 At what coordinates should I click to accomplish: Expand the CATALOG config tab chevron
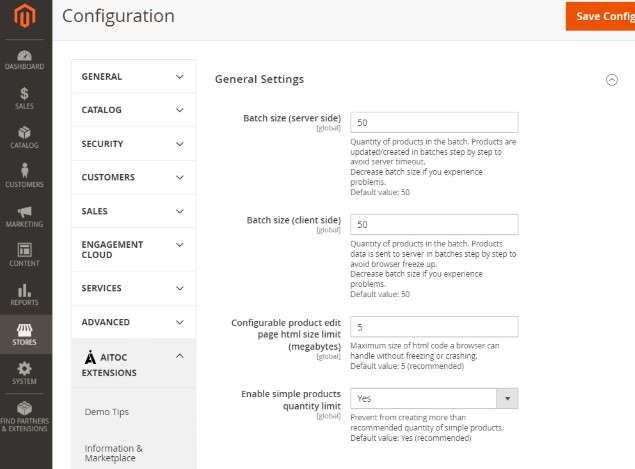pyautogui.click(x=180, y=110)
